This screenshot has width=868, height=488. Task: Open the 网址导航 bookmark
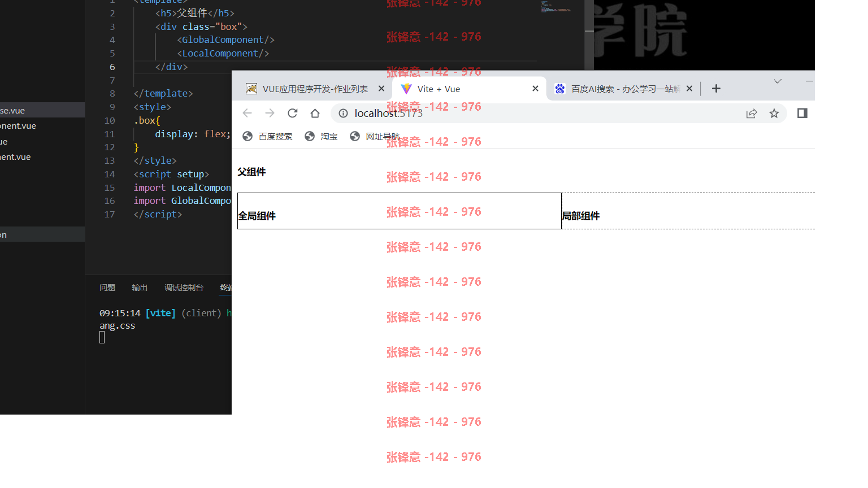375,136
